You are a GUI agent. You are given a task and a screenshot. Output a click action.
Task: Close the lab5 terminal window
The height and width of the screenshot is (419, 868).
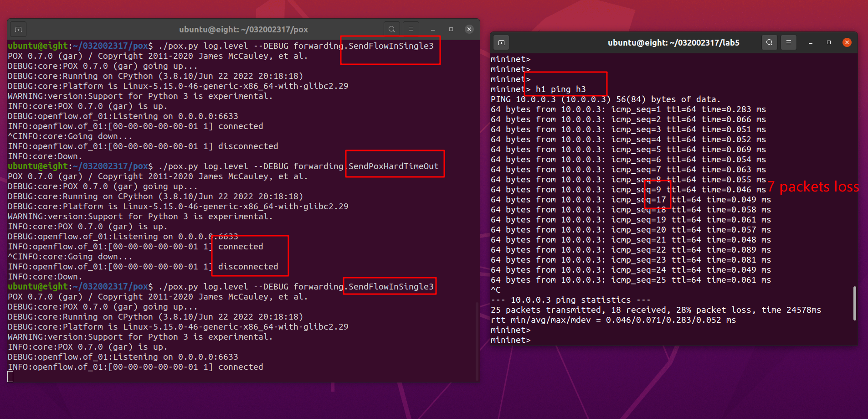tap(847, 42)
